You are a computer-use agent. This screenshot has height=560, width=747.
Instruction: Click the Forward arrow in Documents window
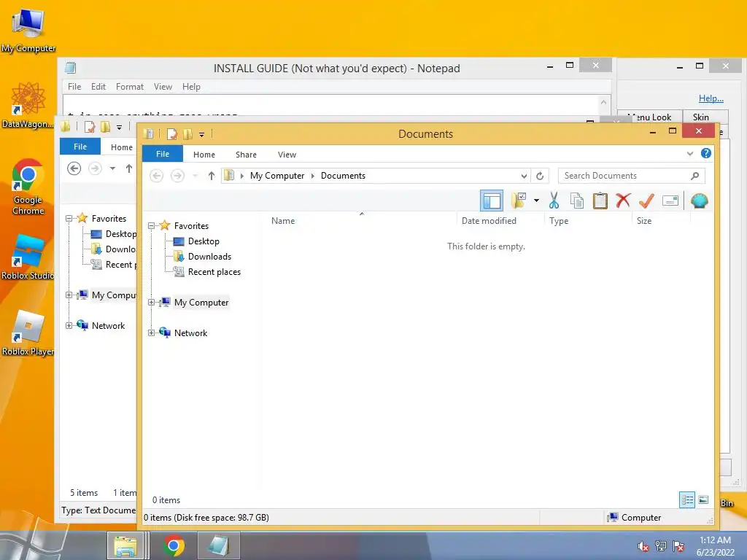pos(177,176)
